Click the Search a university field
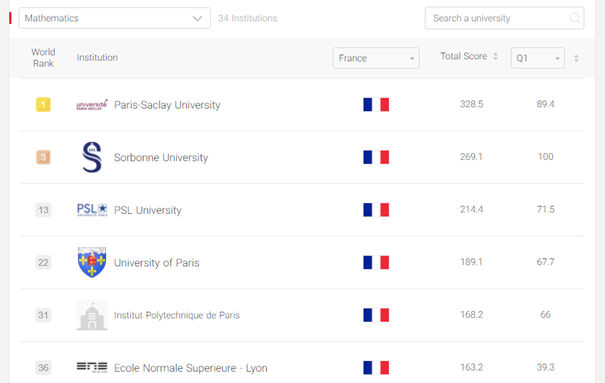Image resolution: width=605 pixels, height=383 pixels. click(x=504, y=18)
